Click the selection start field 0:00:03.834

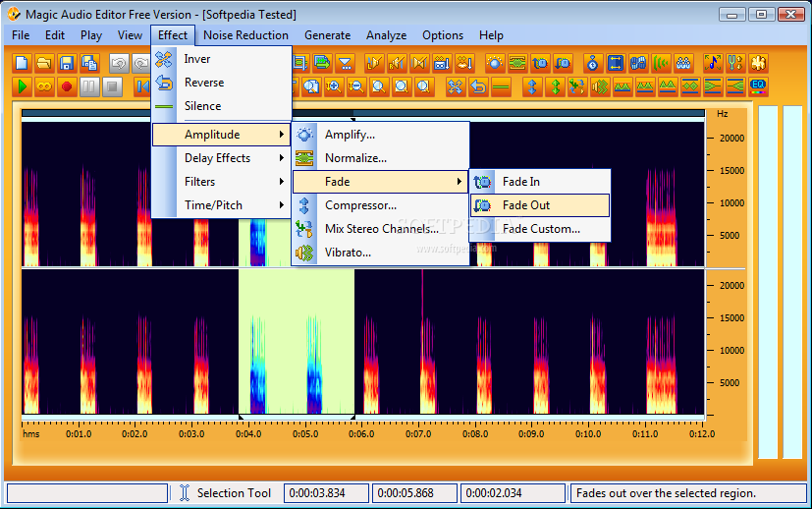click(326, 493)
